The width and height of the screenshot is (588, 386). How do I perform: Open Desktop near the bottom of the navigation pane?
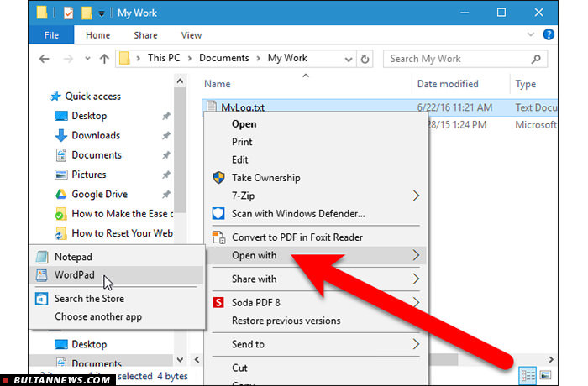pyautogui.click(x=89, y=344)
